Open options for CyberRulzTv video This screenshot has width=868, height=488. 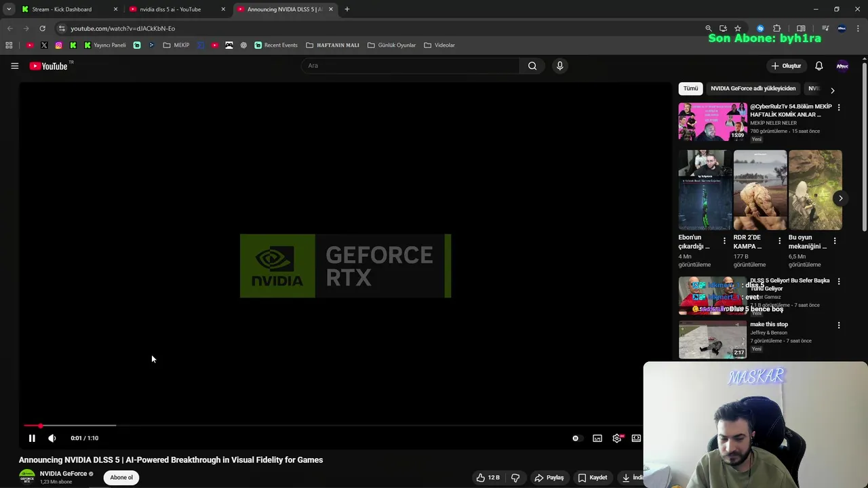point(839,107)
